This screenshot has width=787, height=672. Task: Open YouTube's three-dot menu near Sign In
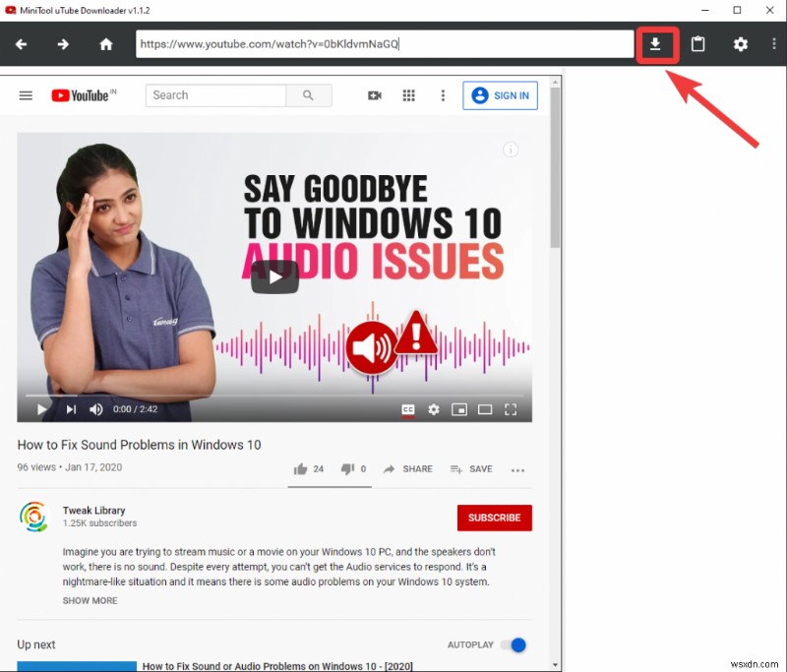(443, 95)
